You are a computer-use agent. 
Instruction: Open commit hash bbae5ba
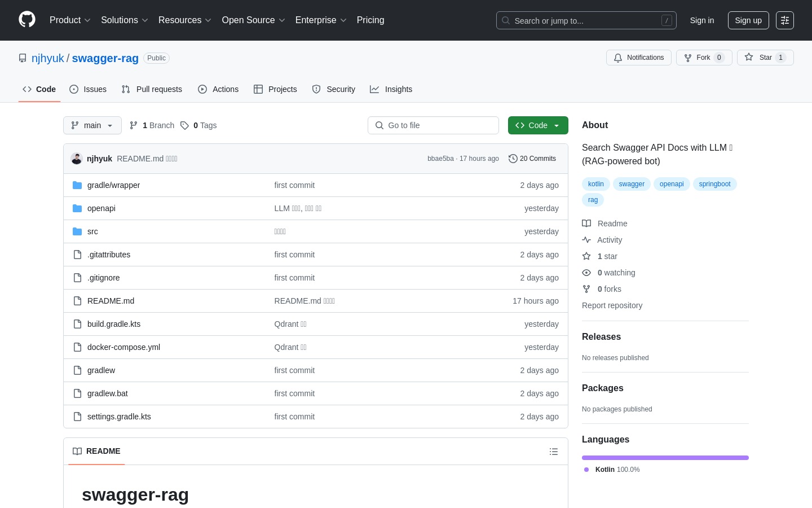[x=440, y=159]
